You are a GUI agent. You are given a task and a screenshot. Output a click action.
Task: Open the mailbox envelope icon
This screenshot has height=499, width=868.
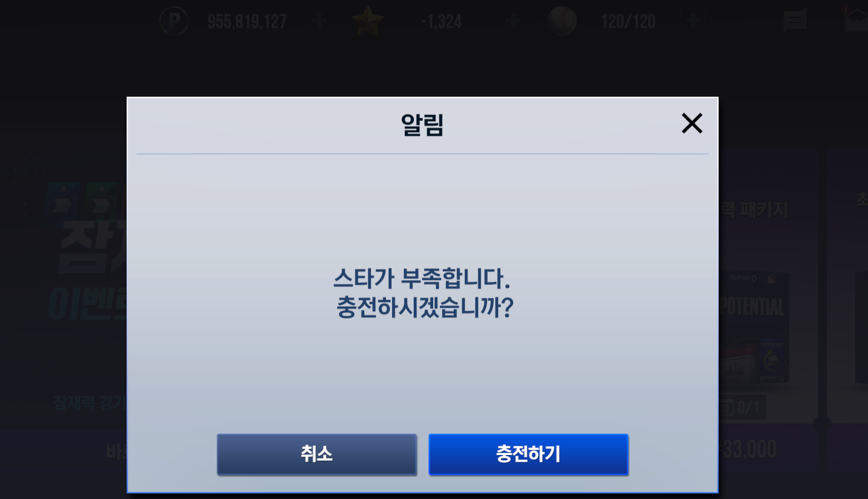point(856,20)
